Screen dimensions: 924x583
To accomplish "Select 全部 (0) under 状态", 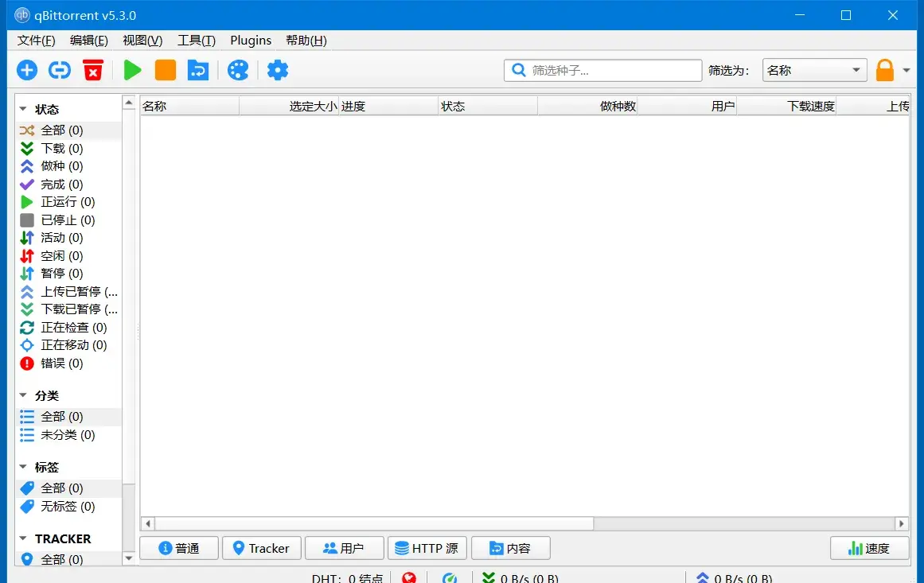I will click(69, 130).
